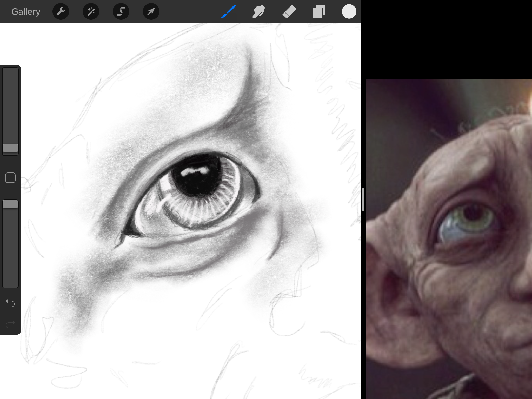
Task: Select the Smudge tool
Action: [259, 12]
